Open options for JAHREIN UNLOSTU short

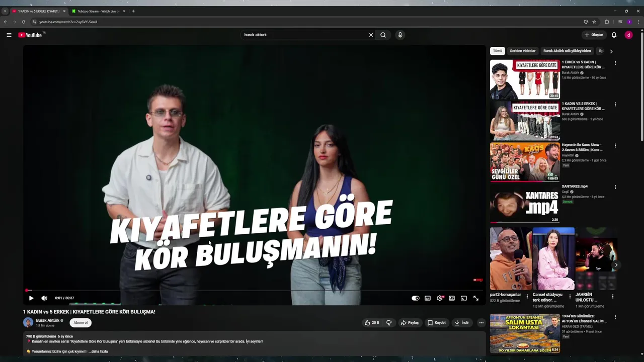click(612, 297)
